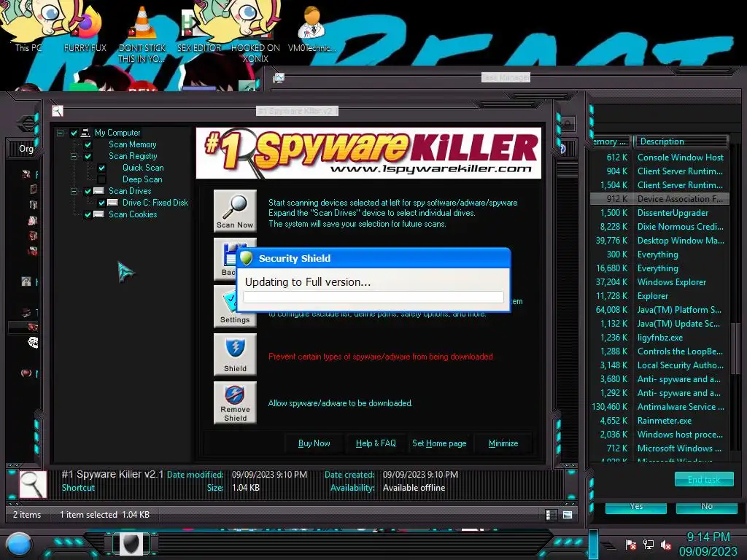The height and width of the screenshot is (560, 747).
Task: Toggle the Scan Drives checkbox
Action: point(88,191)
